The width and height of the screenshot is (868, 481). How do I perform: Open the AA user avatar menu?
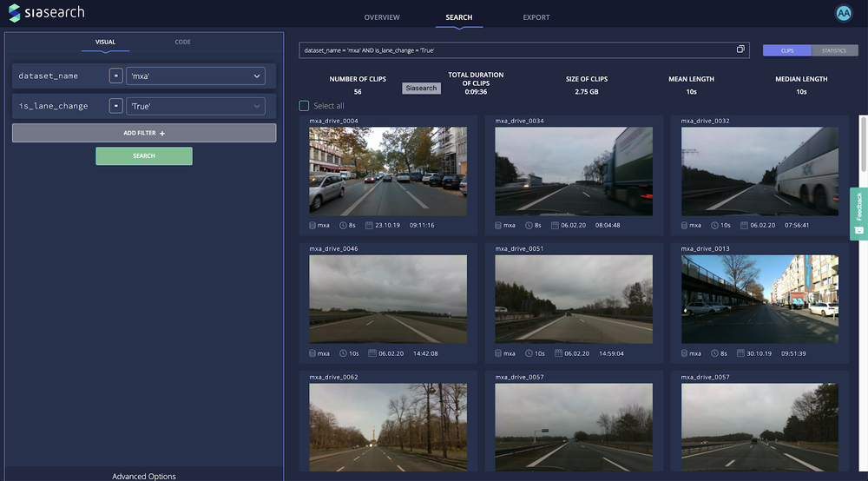pyautogui.click(x=843, y=13)
